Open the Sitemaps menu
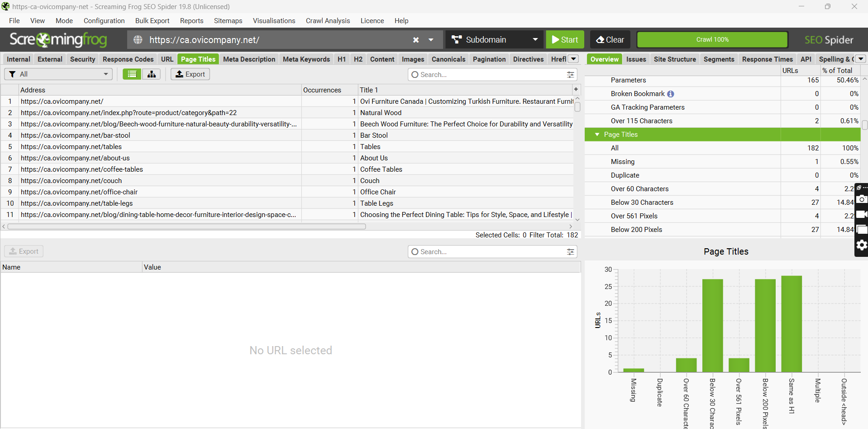The image size is (868, 429). click(x=228, y=21)
